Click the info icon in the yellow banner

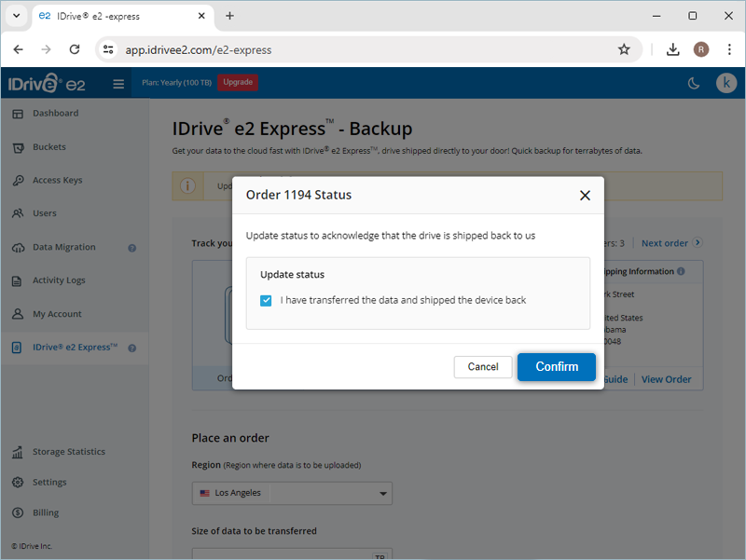[187, 185]
